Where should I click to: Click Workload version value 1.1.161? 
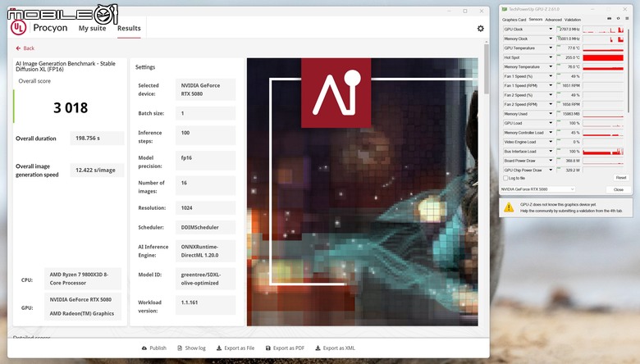[205, 305]
